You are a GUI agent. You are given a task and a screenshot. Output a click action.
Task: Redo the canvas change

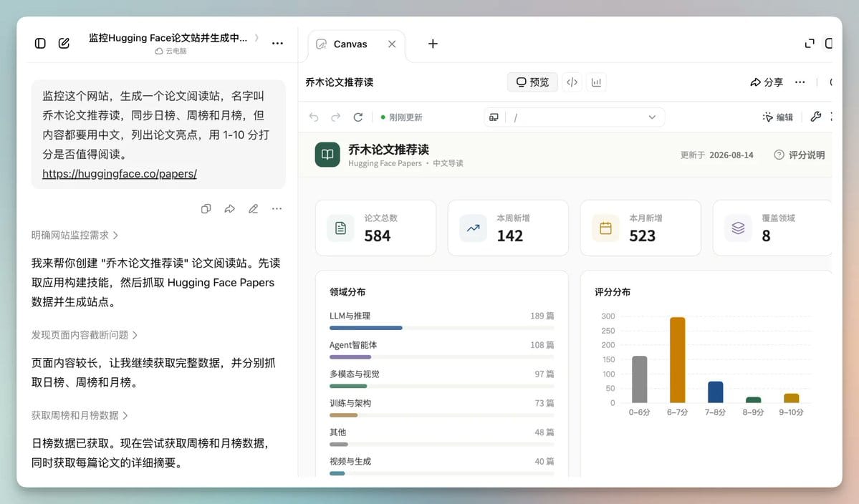336,117
